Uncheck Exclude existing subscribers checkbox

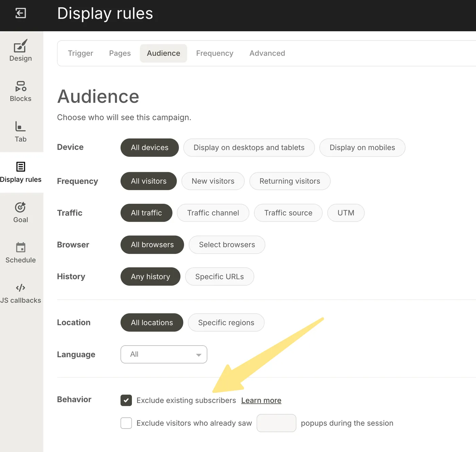[126, 400]
